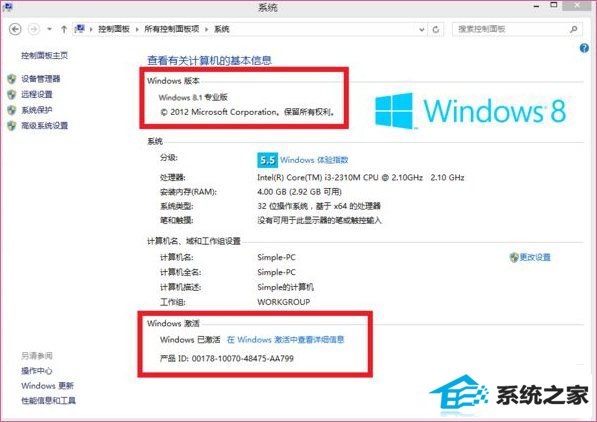Viewport: 597px width, 422px height.
Task: Select 所有控制面板项 breadcrumb segment
Action: 172,29
